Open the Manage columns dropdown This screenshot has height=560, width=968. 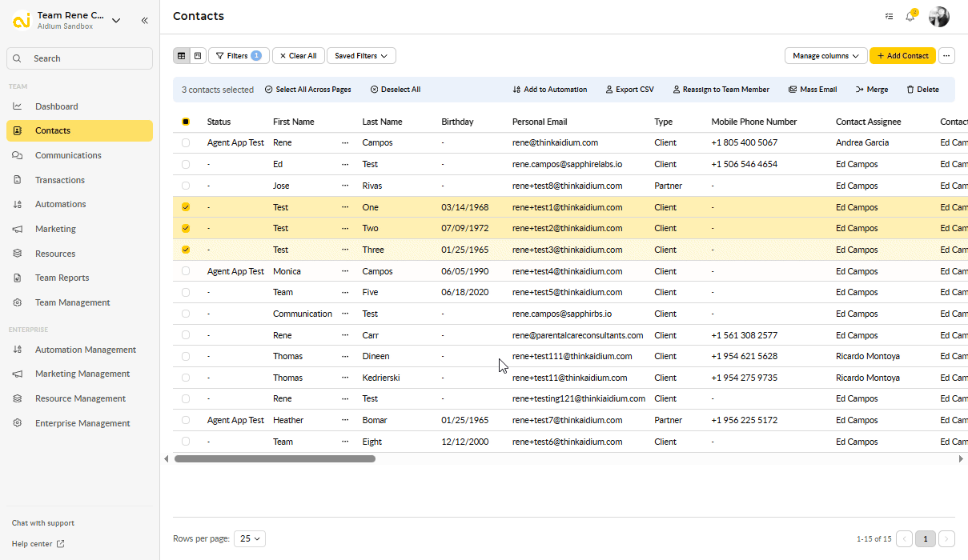coord(825,56)
